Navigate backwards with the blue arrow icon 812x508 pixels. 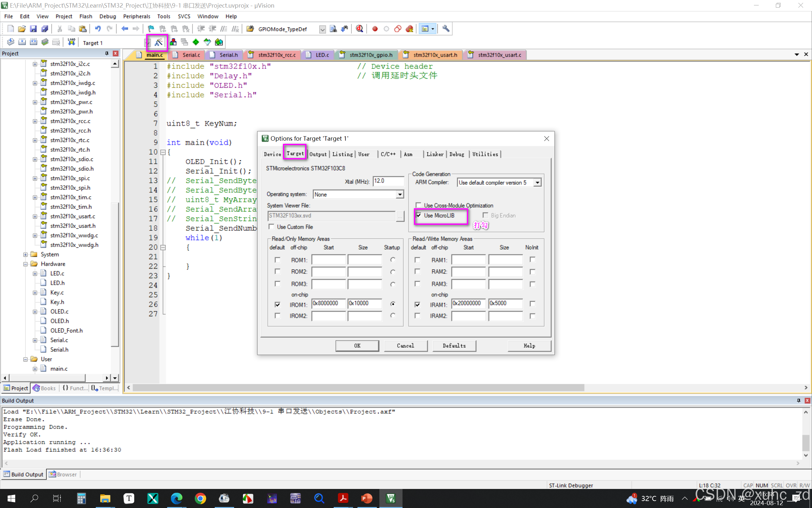pyautogui.click(x=124, y=29)
